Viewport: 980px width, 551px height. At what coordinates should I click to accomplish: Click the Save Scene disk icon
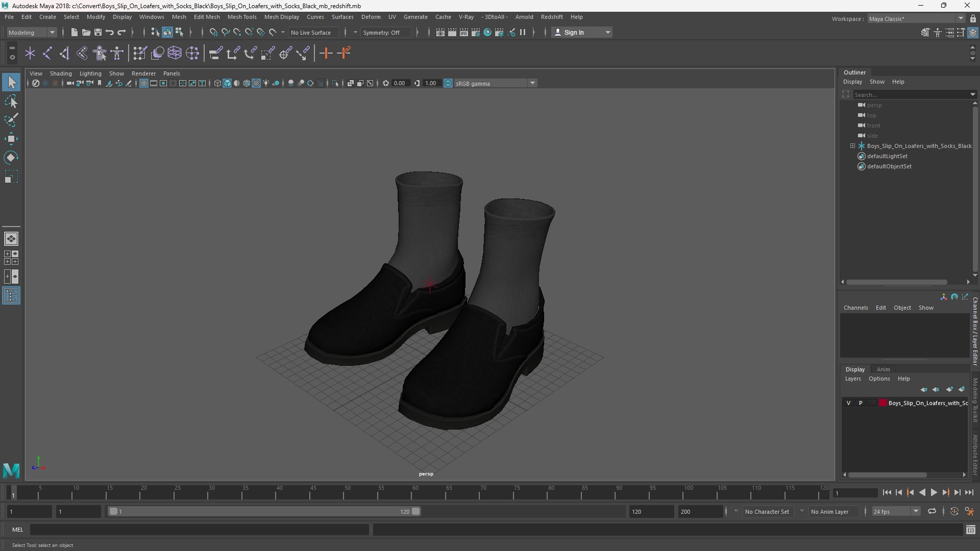click(97, 32)
